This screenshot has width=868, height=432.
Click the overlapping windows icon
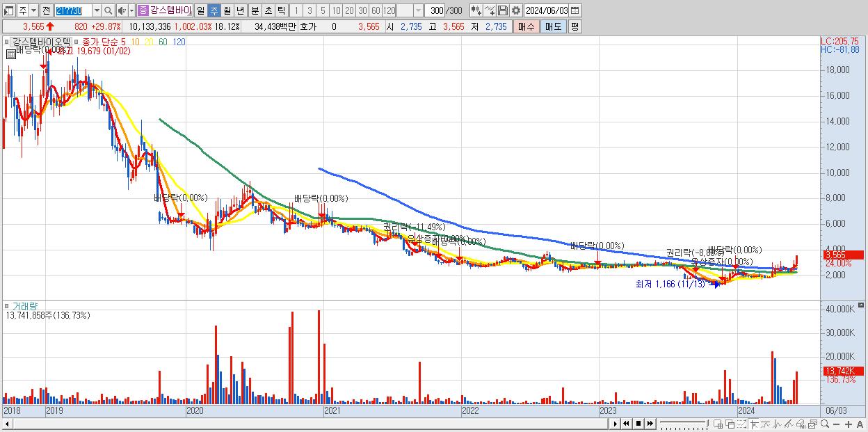coord(730,424)
